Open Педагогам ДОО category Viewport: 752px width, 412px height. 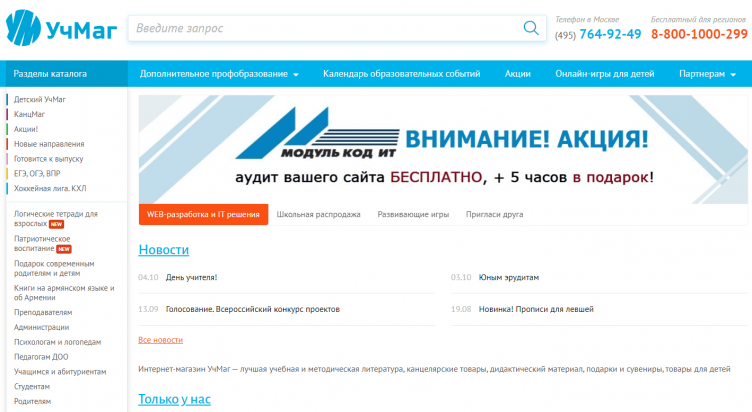click(41, 357)
